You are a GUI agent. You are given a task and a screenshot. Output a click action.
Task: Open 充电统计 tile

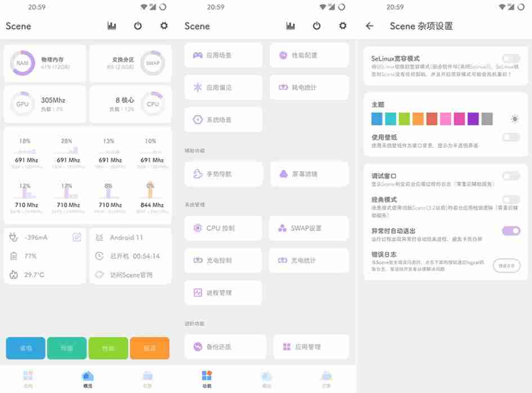309,260
